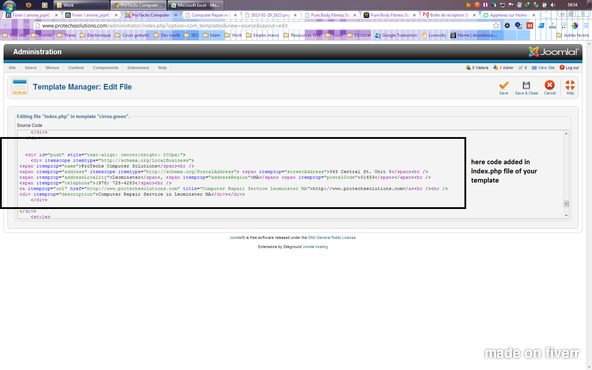Click the browser address bar
Image resolution: width=592 pixels, height=370 pixels.
pos(264,26)
